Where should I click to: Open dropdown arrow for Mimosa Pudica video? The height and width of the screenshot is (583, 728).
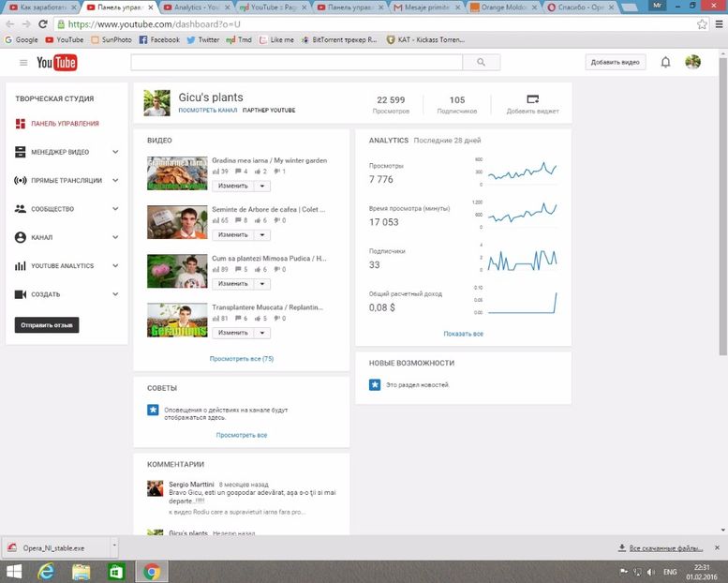coord(262,284)
